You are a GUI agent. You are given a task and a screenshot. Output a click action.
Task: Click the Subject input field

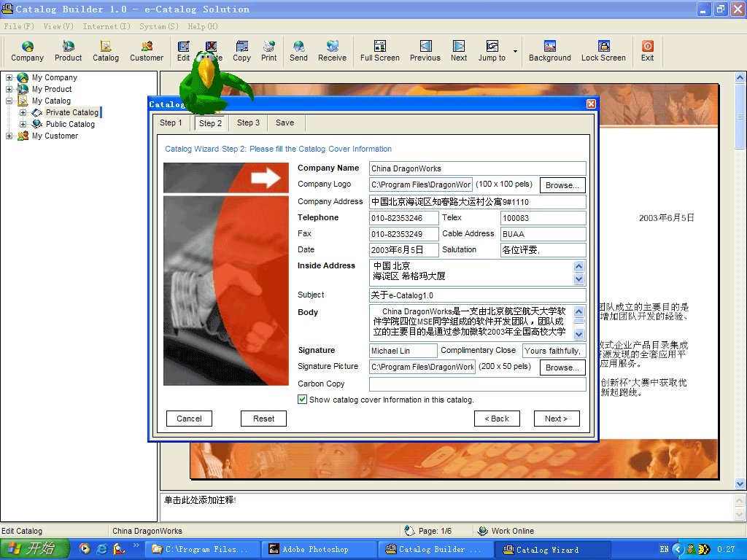(x=477, y=295)
